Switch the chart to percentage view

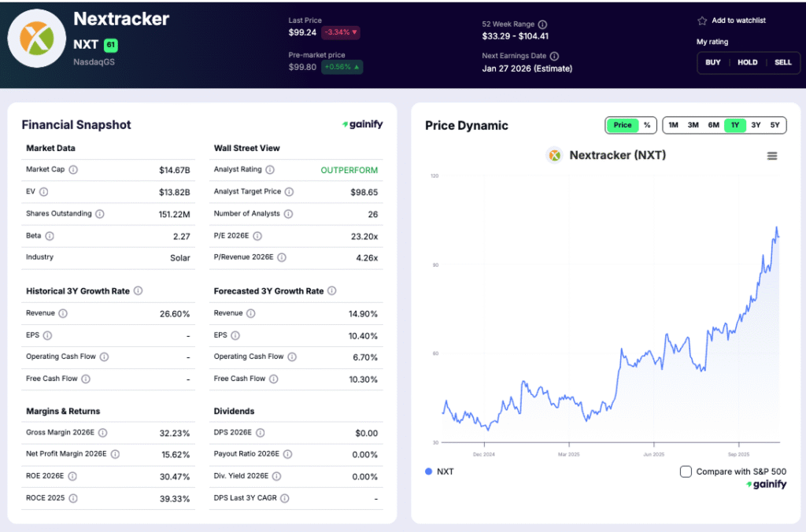(647, 124)
